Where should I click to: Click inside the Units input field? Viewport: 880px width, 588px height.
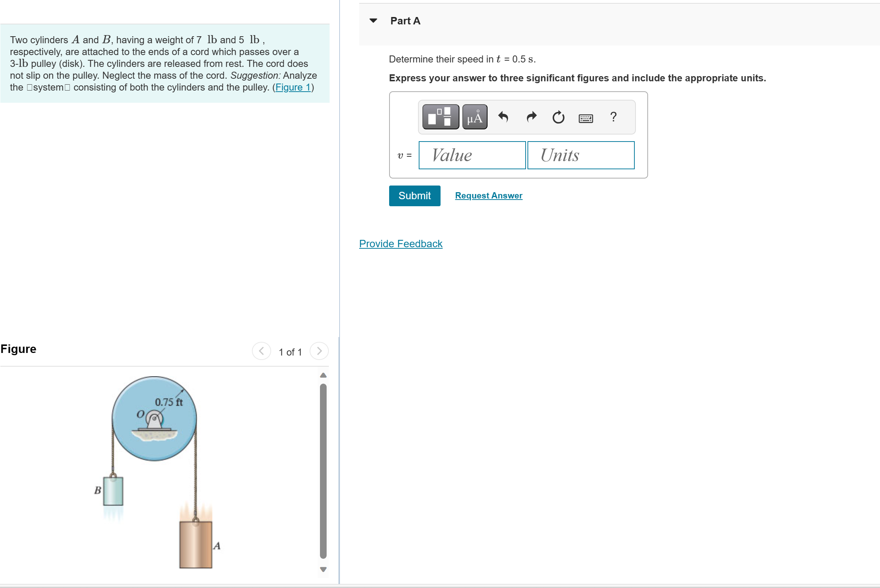coord(580,155)
